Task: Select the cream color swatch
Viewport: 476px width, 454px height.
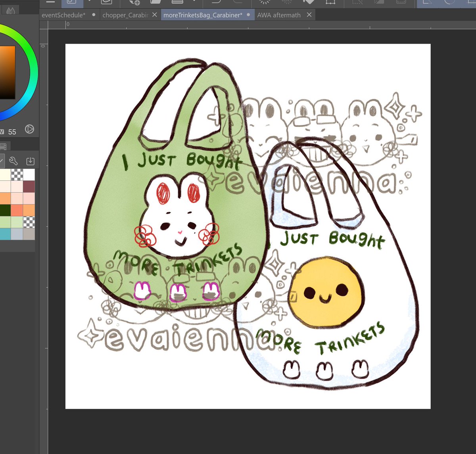Action: point(5,175)
